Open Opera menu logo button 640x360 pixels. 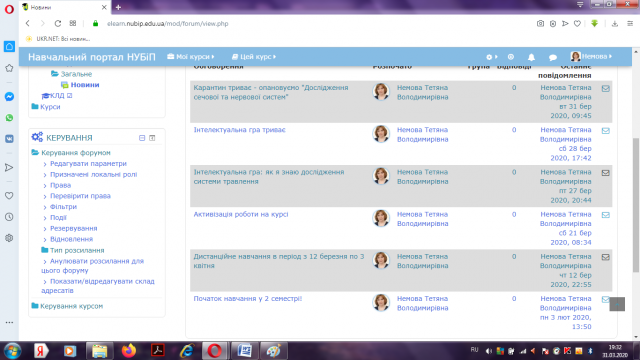(9, 9)
